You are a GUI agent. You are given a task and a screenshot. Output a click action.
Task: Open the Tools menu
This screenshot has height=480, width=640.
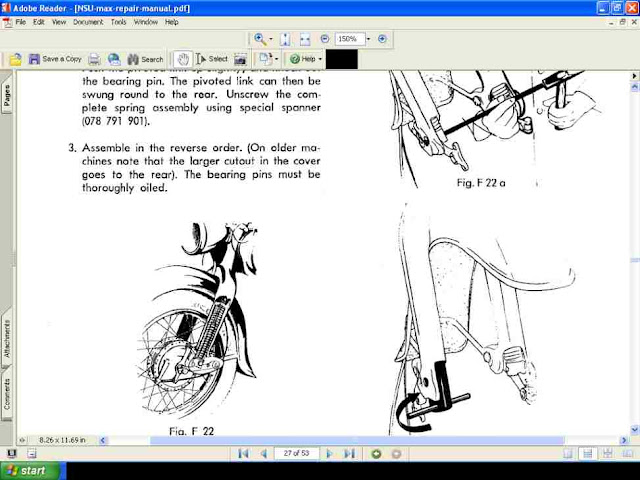coord(118,22)
